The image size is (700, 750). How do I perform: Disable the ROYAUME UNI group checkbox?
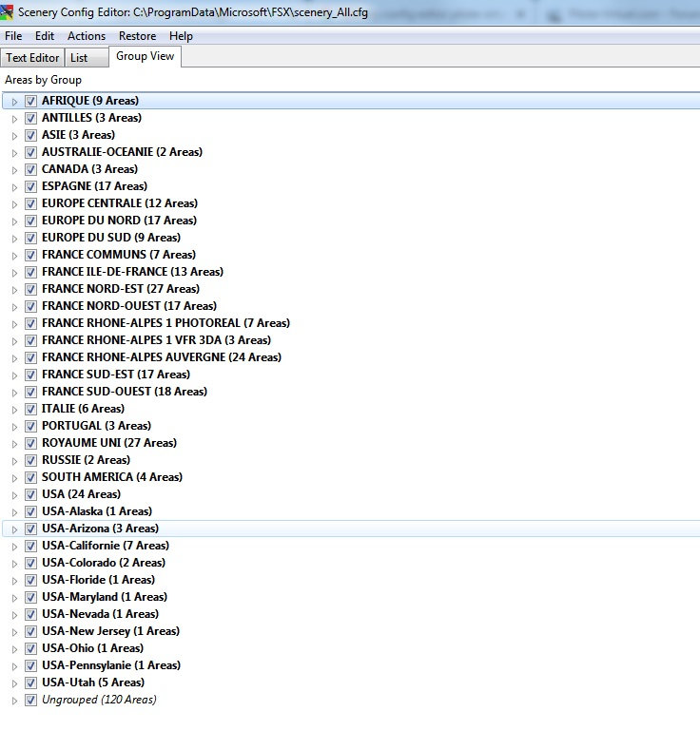[x=30, y=443]
